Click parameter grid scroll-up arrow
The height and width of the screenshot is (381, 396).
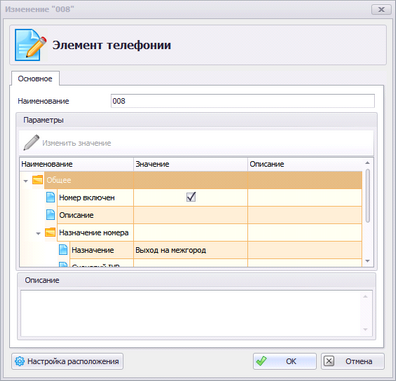point(368,163)
